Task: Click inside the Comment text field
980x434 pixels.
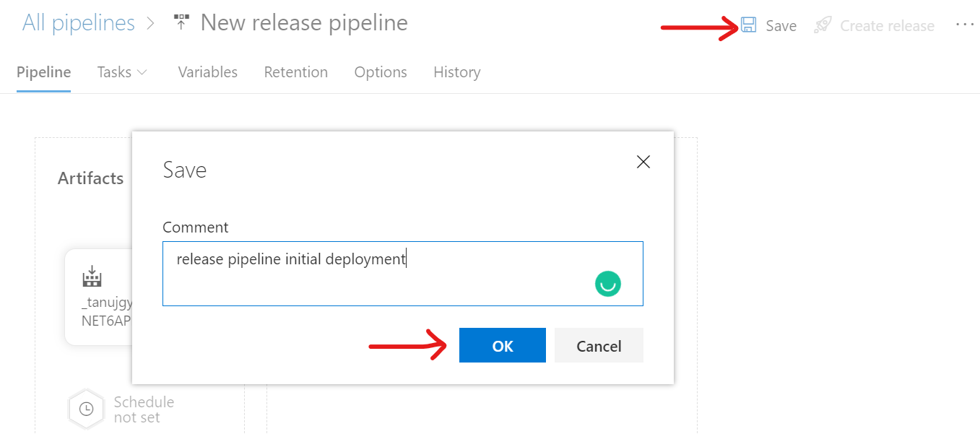Action: pyautogui.click(x=402, y=274)
